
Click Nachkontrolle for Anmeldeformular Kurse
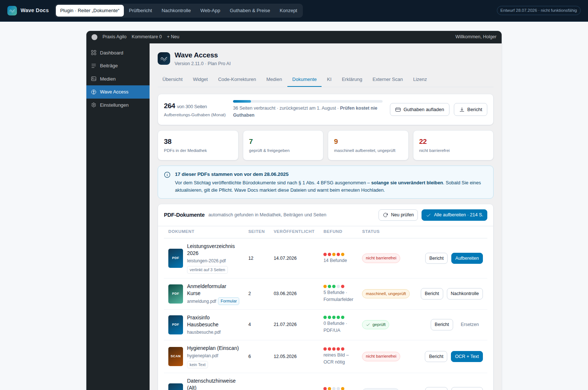coord(465,294)
